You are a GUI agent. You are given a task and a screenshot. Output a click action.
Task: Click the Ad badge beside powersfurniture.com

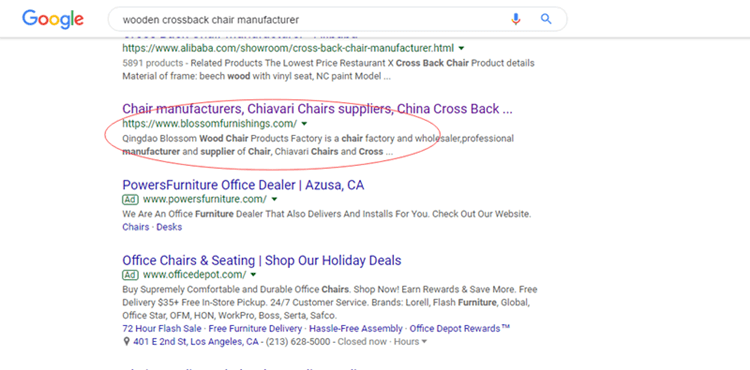pos(131,199)
